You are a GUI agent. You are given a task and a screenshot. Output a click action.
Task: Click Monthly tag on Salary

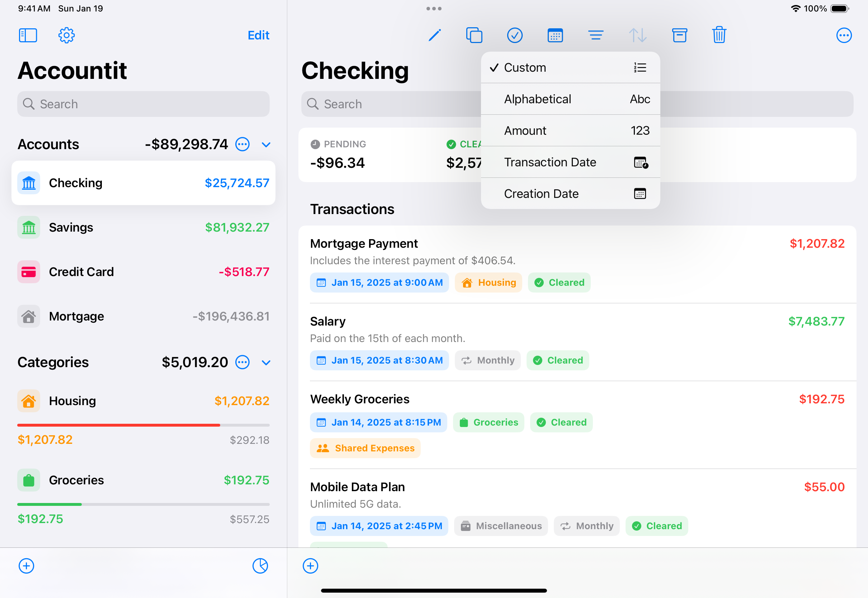487,360
